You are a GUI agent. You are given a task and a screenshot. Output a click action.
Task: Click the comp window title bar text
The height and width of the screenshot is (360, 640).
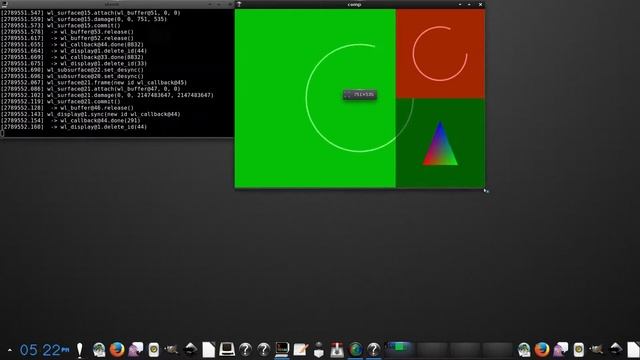tap(354, 4)
